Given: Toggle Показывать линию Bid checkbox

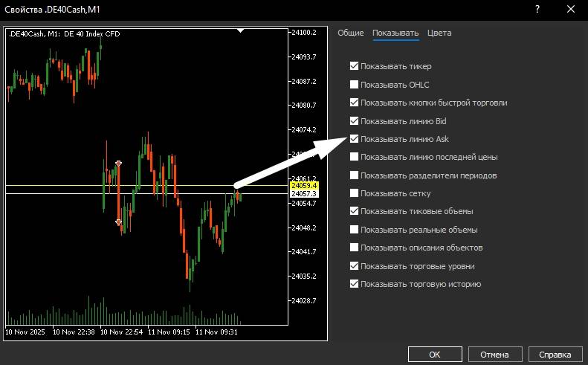Looking at the screenshot, I should [x=355, y=120].
